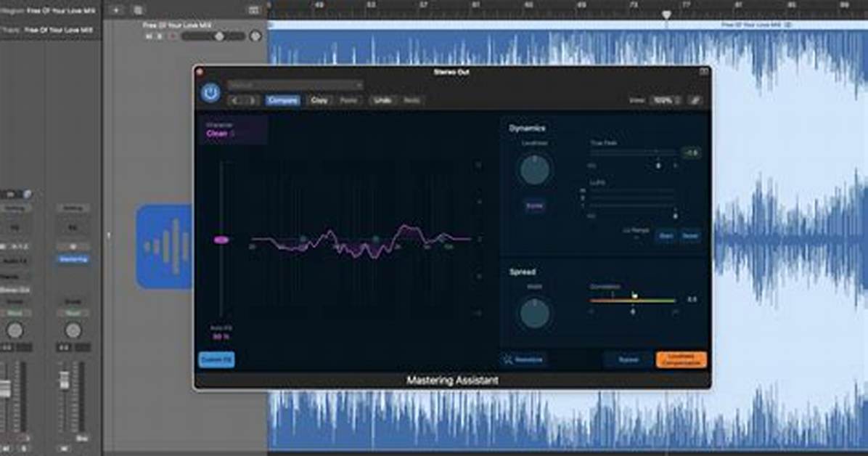This screenshot has width=868, height=456.
Task: Click the blue audio waveform track icon
Action: coord(165,247)
